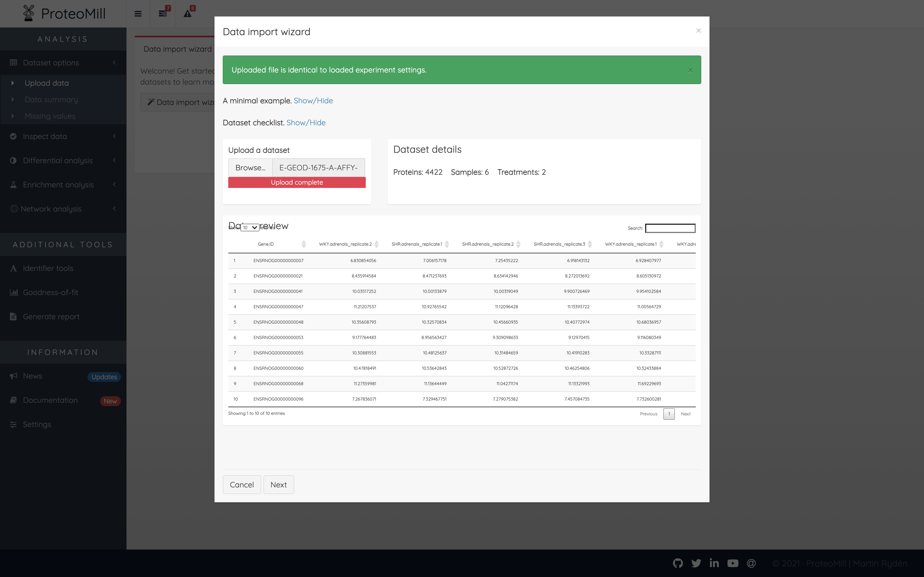Open Generate report in sidebar

[51, 317]
